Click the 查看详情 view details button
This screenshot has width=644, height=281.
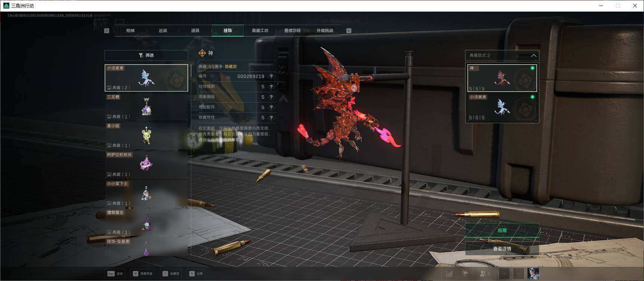[x=502, y=249]
